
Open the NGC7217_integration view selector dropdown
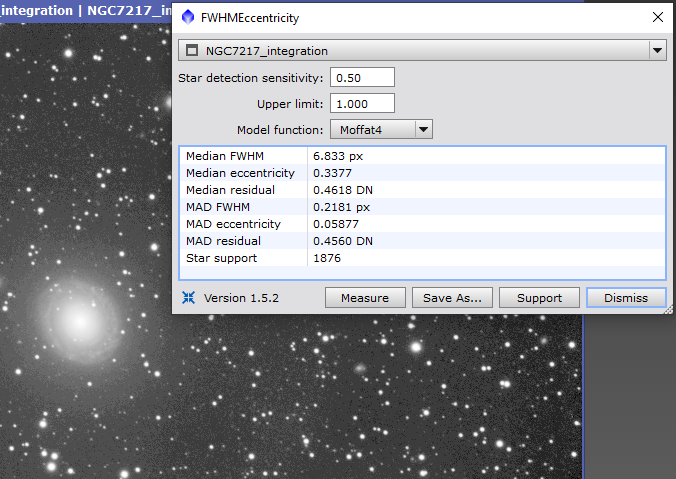(x=422, y=50)
